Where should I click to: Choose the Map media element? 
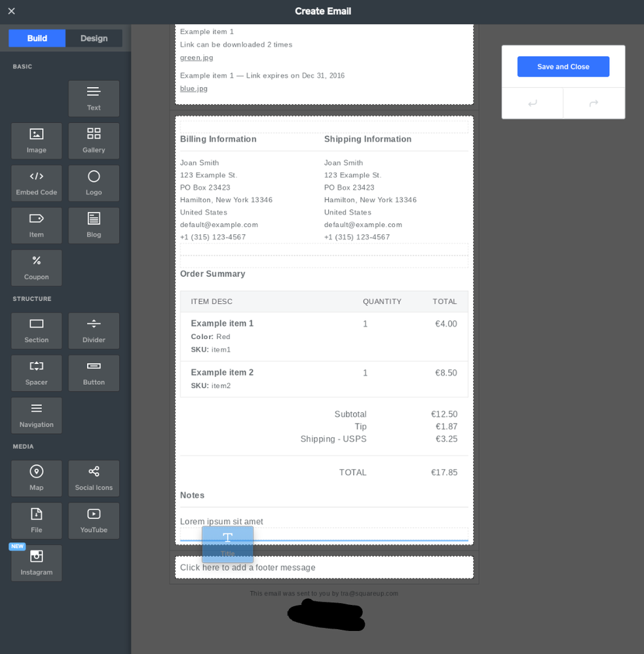37,479
